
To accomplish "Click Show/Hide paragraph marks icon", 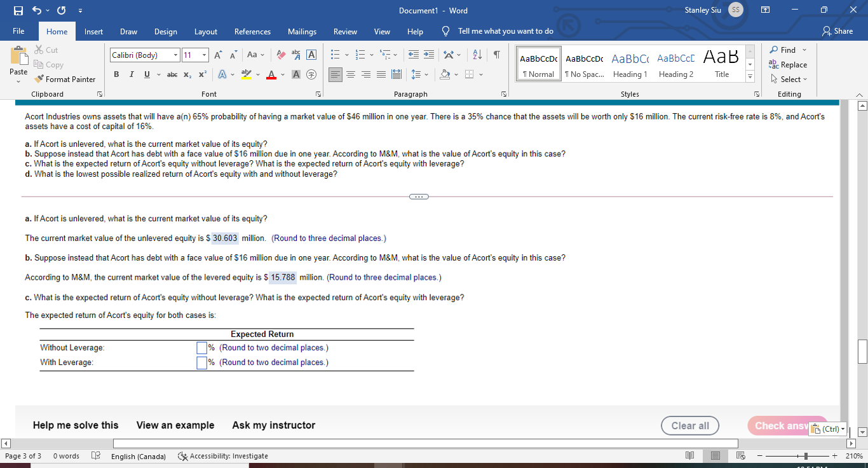I will tap(496, 55).
